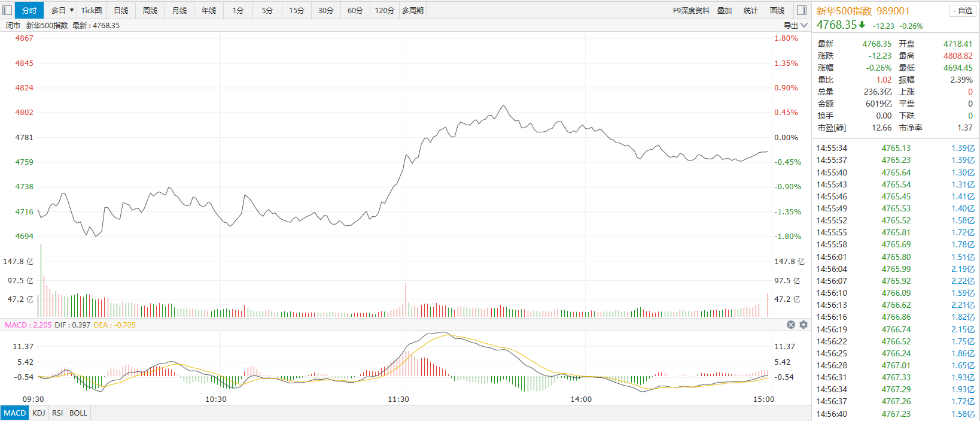This screenshot has width=980, height=421.
Task: Show the BOLL indicator tab
Action: [x=78, y=413]
